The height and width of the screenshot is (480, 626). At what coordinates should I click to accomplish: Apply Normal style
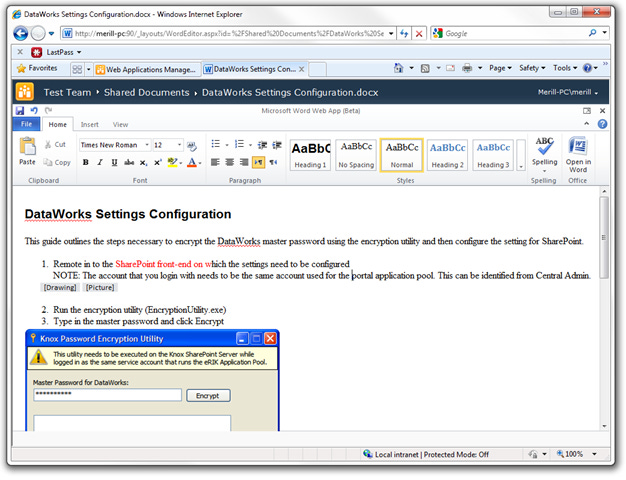(x=402, y=155)
